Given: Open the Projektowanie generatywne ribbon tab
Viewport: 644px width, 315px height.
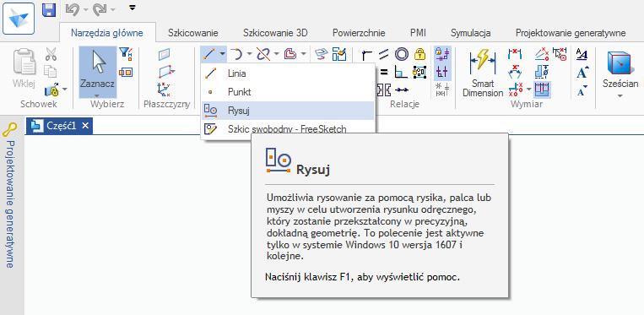Looking at the screenshot, I should click(x=571, y=33).
